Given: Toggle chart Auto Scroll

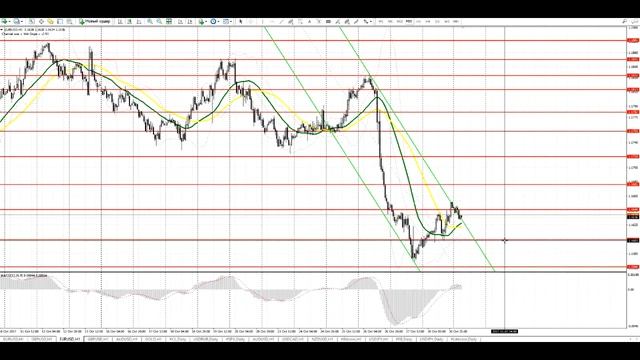Looking at the screenshot, I should coord(180,21).
